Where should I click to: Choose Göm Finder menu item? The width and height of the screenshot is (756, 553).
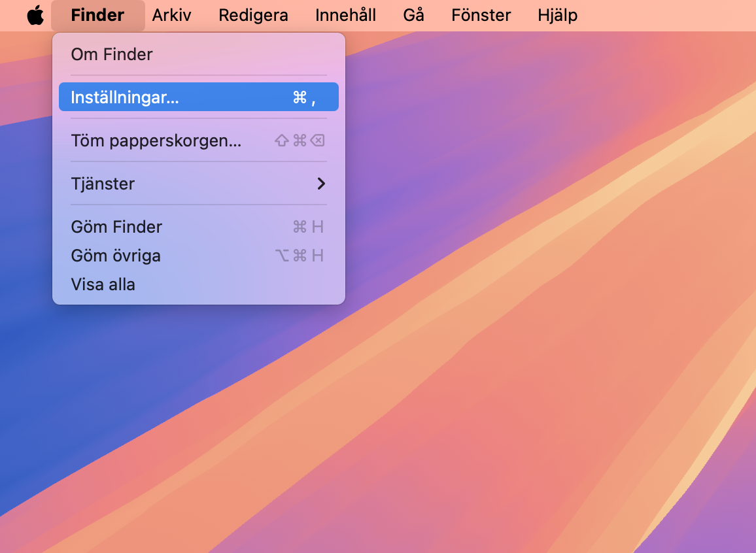pos(199,226)
